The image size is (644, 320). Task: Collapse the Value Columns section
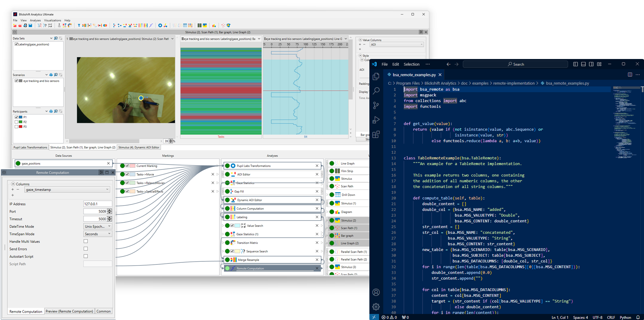tap(360, 40)
